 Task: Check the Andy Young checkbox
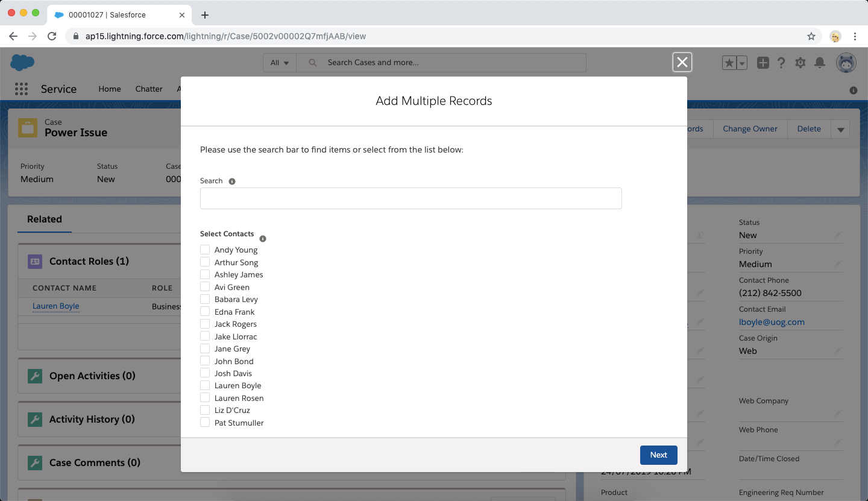click(x=205, y=249)
